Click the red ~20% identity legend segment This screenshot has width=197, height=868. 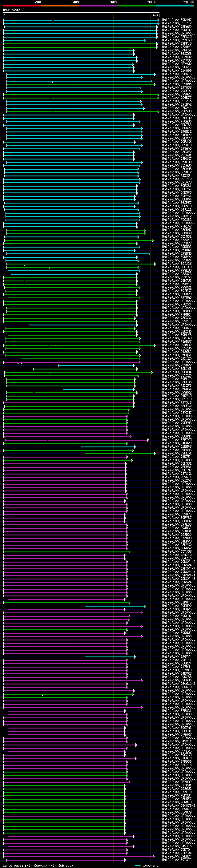(22, 6)
